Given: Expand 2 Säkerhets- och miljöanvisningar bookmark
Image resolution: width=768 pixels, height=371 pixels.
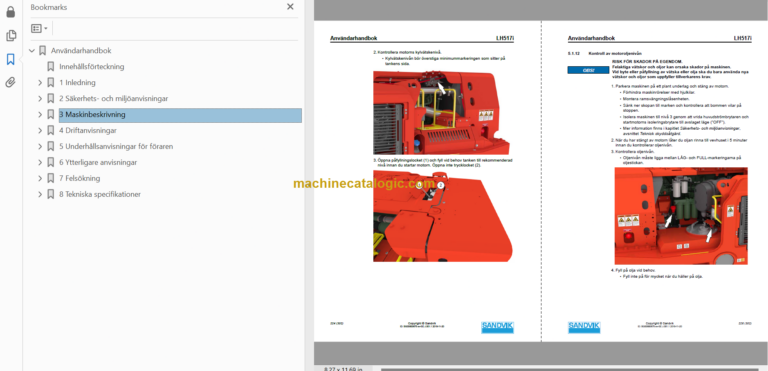Looking at the screenshot, I should coord(40,99).
